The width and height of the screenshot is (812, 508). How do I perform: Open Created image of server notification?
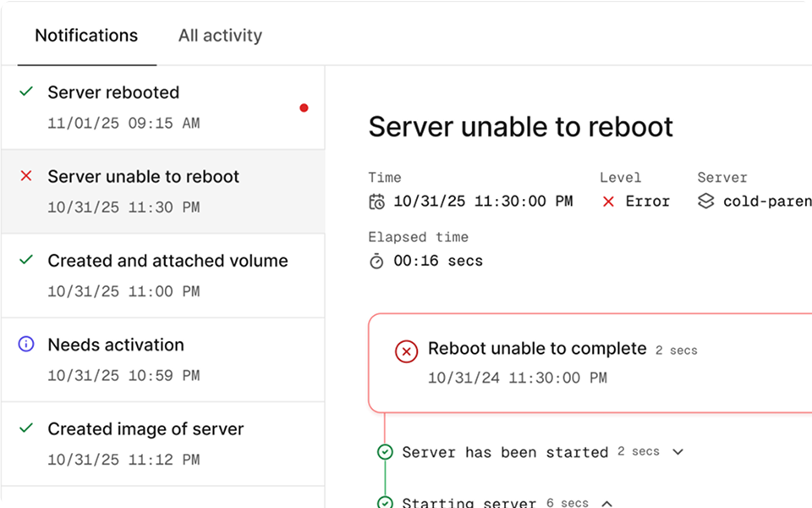tap(163, 444)
